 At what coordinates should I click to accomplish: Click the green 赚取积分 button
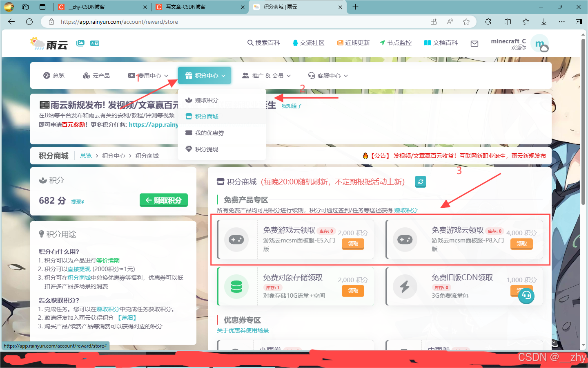click(164, 200)
